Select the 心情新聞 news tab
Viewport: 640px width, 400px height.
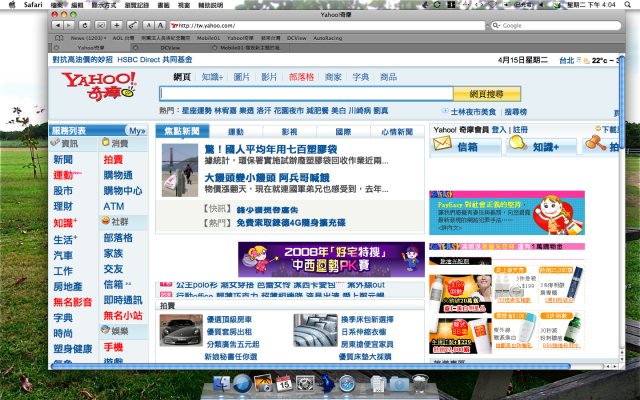click(397, 132)
